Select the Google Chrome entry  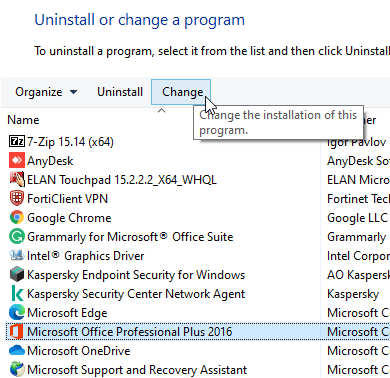click(x=69, y=218)
